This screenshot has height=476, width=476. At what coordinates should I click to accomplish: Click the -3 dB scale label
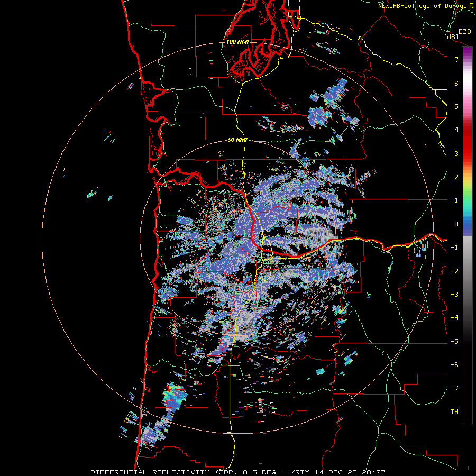454,295
